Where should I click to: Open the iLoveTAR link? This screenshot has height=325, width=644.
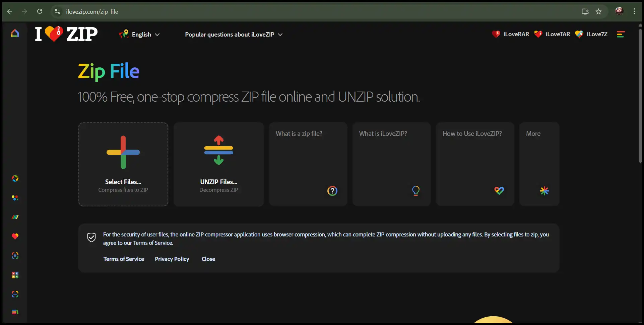552,34
